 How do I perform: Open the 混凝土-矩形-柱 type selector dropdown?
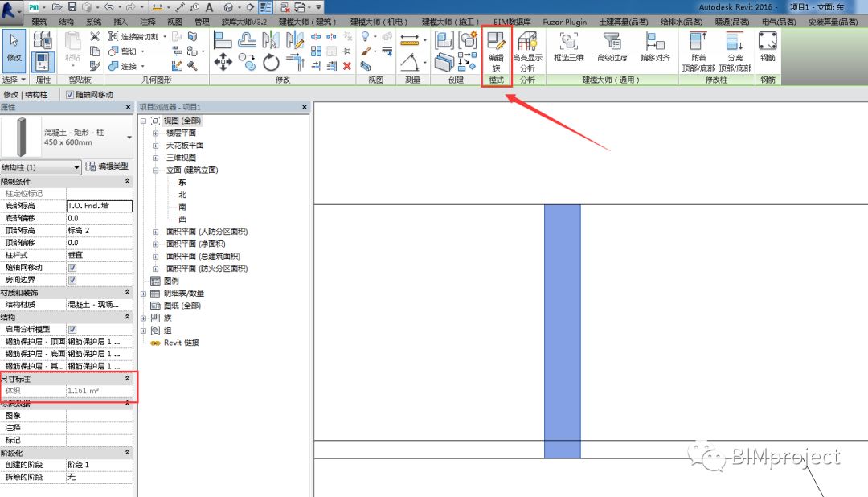[129, 138]
